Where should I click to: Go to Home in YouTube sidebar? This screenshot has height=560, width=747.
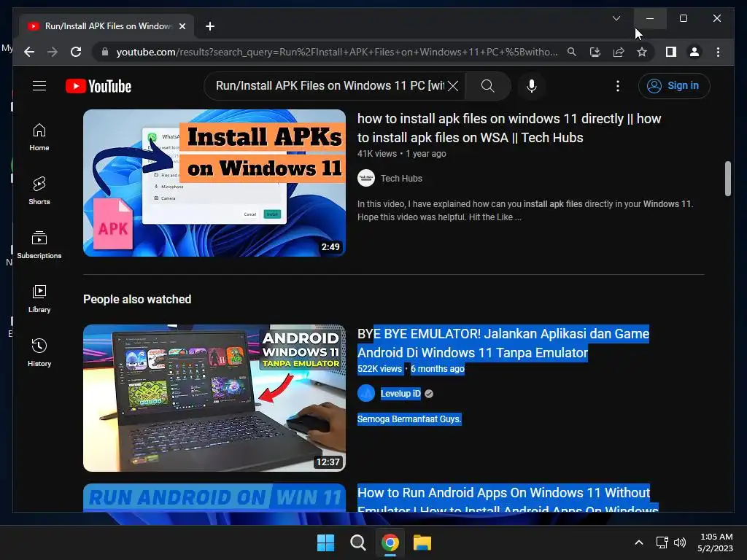point(39,137)
